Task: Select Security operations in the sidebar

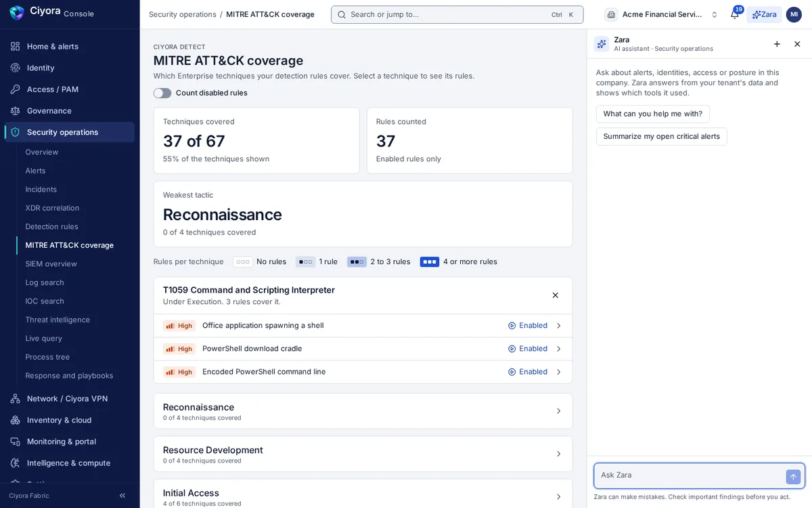Action: [x=70, y=132]
